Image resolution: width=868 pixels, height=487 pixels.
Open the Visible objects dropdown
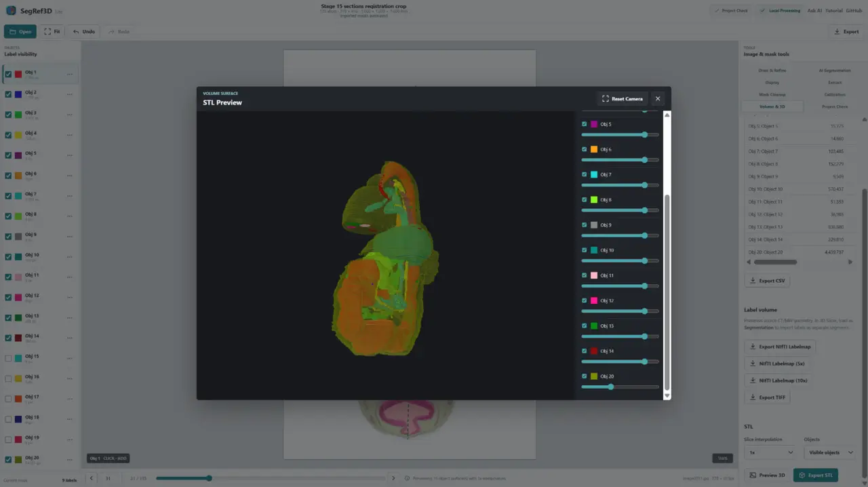pyautogui.click(x=831, y=452)
